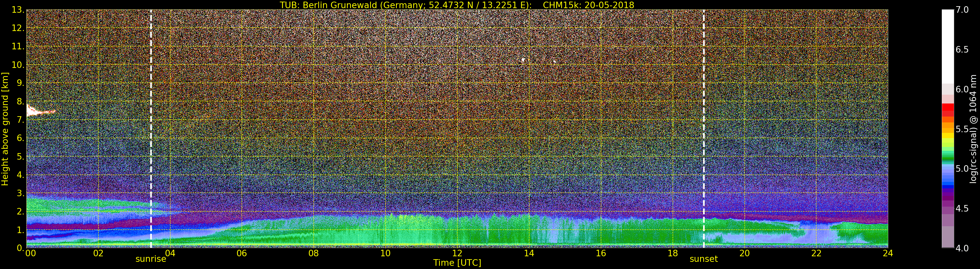Click the height axis tick '8.'
Screen dimensions: 980x269
21,101
